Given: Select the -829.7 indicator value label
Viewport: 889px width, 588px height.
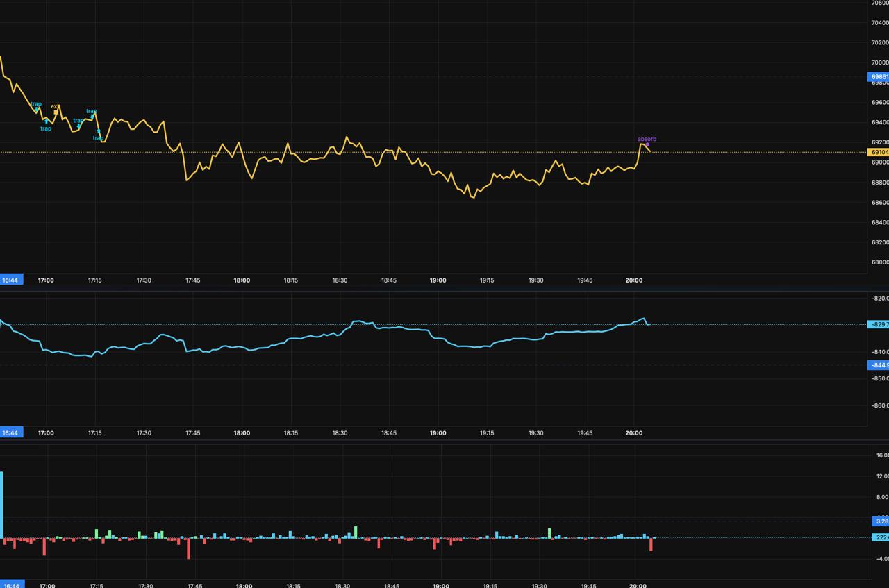Looking at the screenshot, I should pyautogui.click(x=879, y=324).
